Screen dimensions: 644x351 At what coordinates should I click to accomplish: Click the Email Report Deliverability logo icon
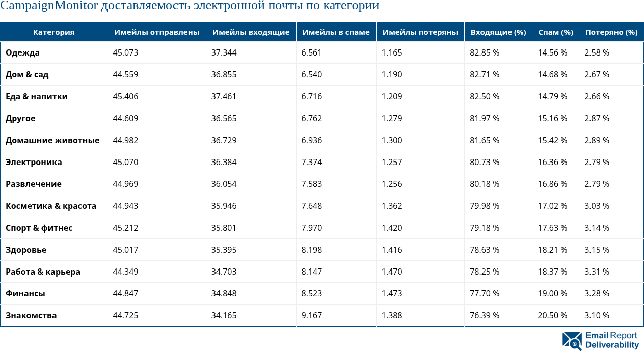(572, 341)
